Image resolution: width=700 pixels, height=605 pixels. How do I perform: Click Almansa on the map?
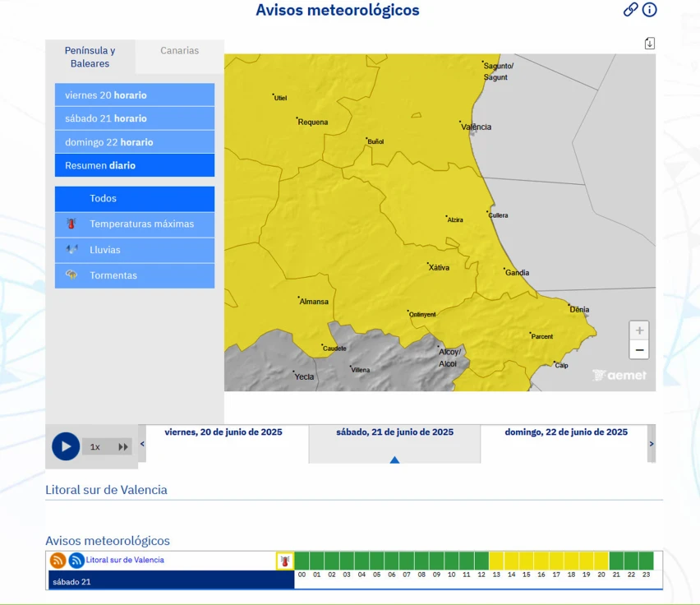point(314,302)
